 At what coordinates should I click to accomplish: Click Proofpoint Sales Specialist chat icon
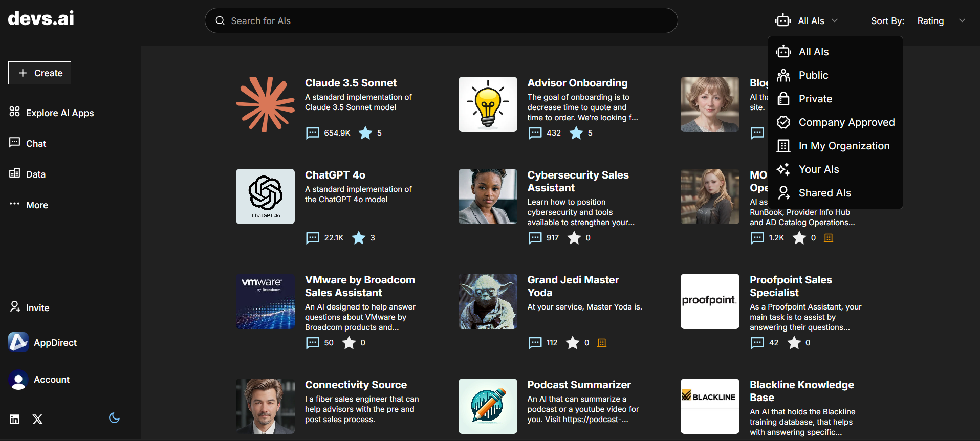coord(757,343)
